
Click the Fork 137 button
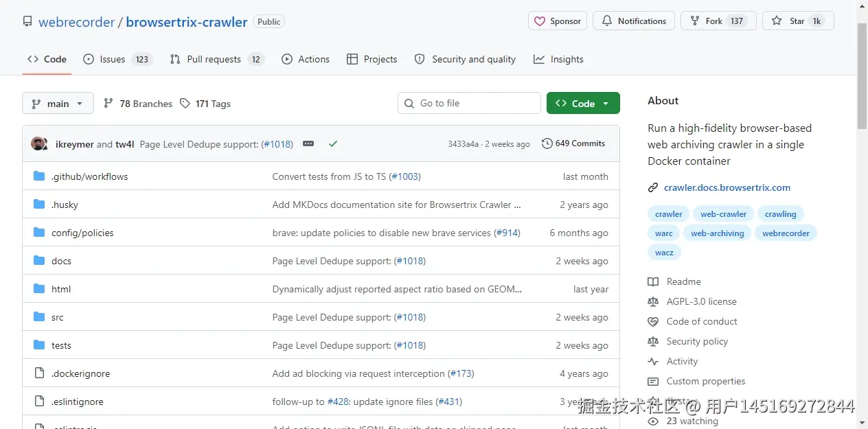718,21
